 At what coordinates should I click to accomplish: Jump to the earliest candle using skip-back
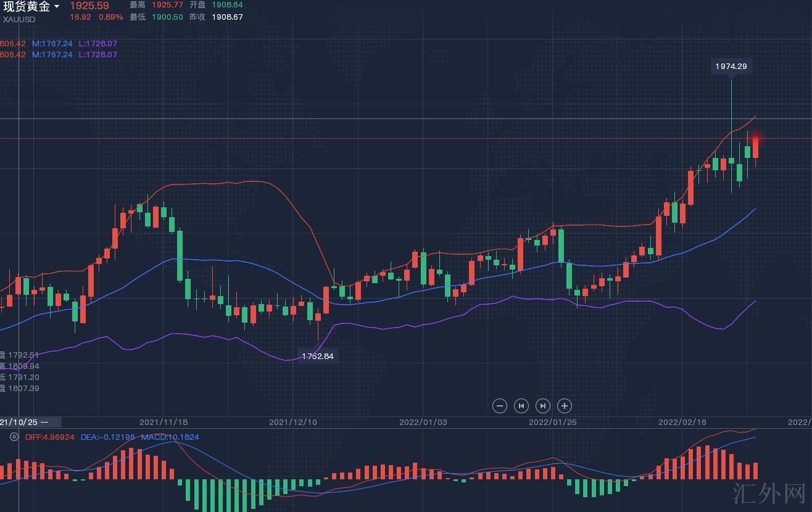(x=521, y=405)
